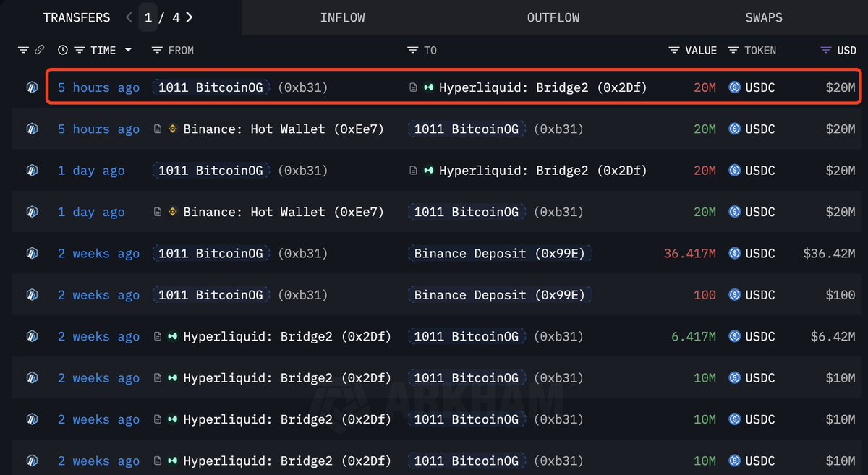Open the '5 hours ago' highlighted transaction link
868x475 pixels.
[98, 87]
